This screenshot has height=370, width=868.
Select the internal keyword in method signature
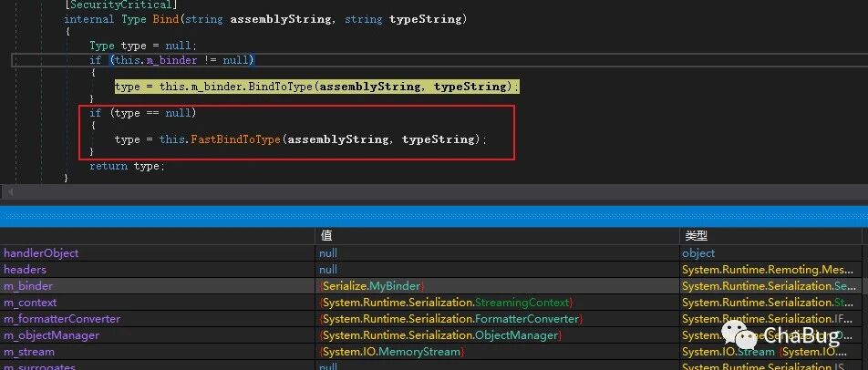tap(89, 19)
